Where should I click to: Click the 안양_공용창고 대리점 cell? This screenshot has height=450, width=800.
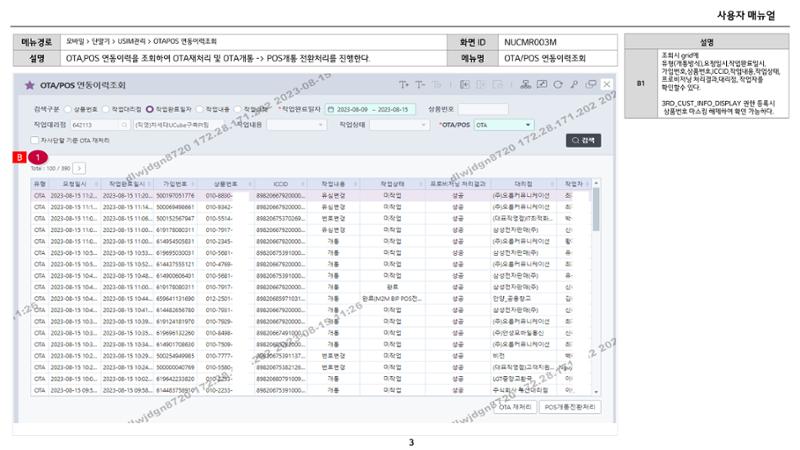point(523,298)
